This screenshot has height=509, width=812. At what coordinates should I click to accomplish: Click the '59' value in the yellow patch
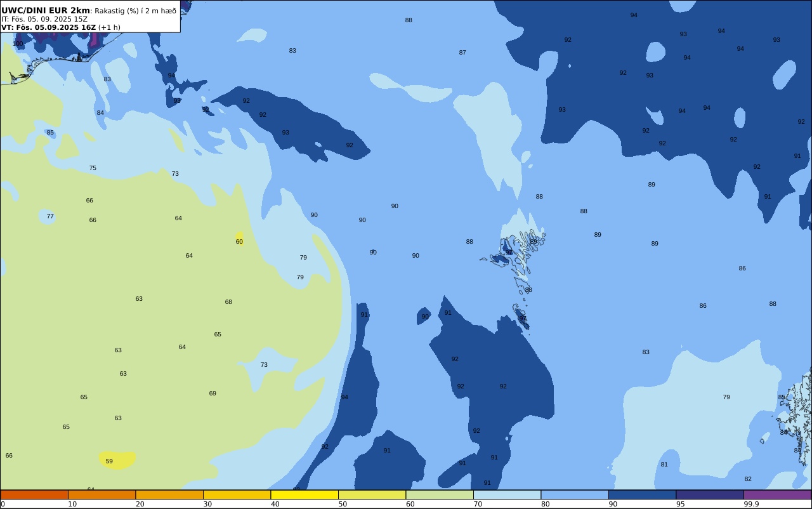click(109, 461)
